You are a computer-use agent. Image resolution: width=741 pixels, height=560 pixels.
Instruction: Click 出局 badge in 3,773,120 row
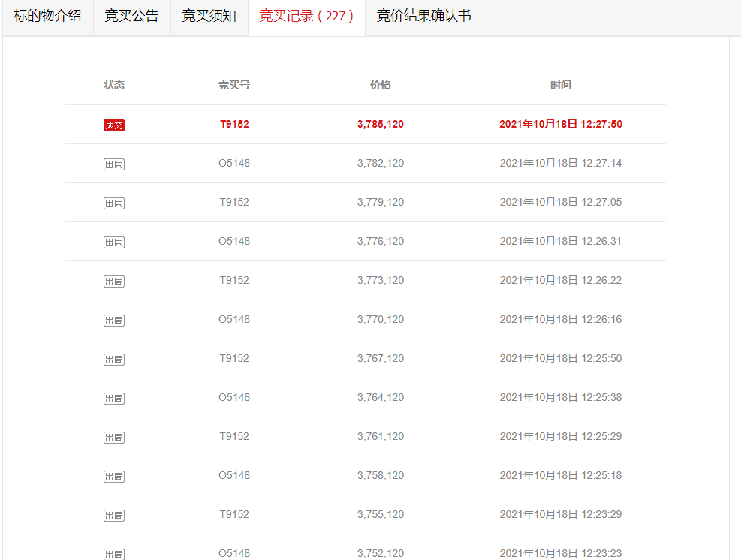click(x=114, y=282)
